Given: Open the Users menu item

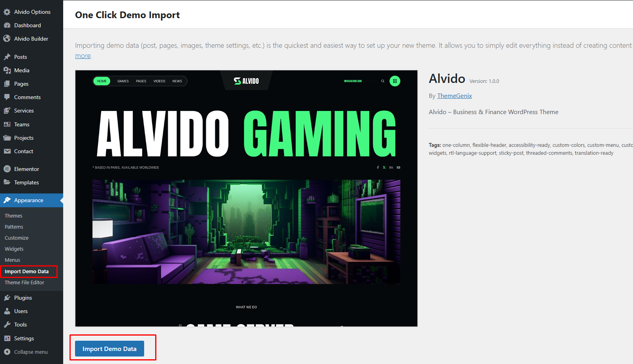Looking at the screenshot, I should 32,311.
